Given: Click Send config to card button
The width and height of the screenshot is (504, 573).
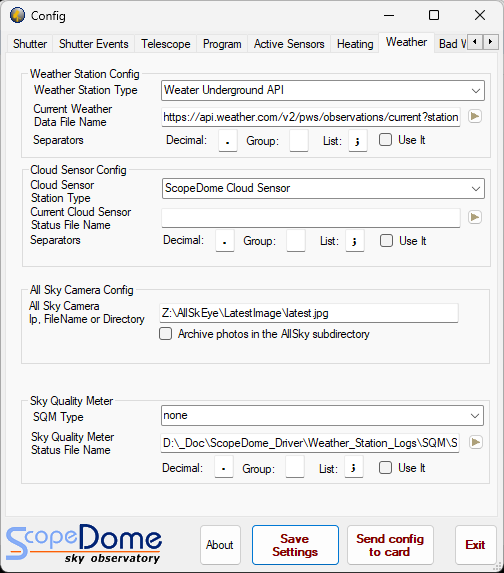Looking at the screenshot, I should 390,545.
